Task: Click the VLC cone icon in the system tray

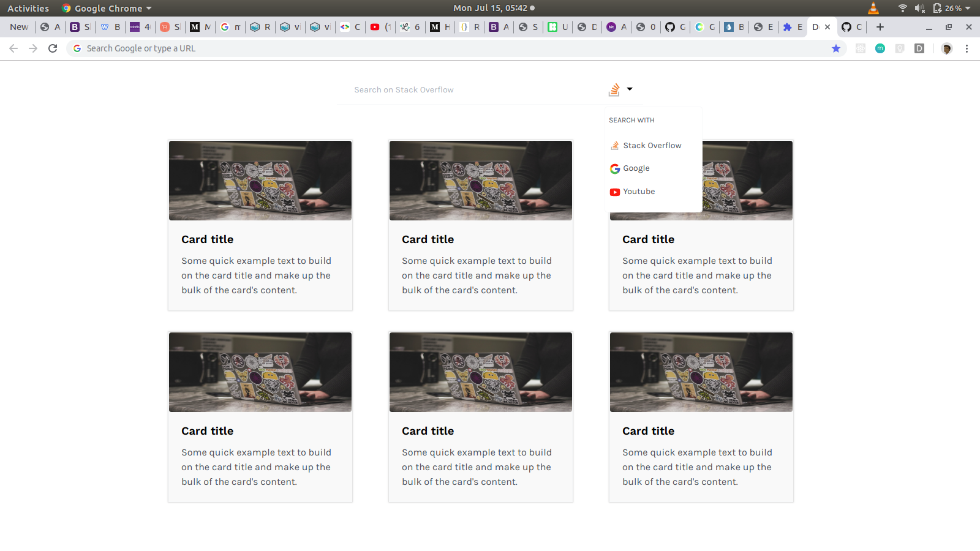Action: pyautogui.click(x=872, y=8)
